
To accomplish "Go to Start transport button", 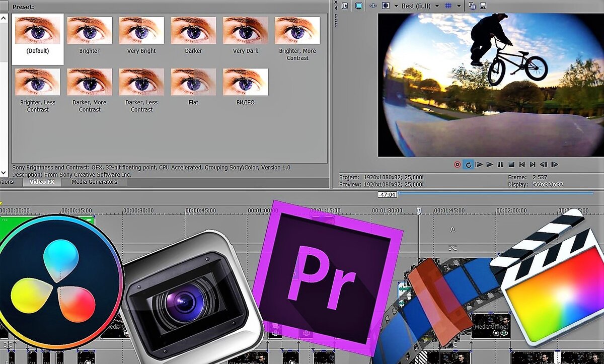I will pos(522,164).
